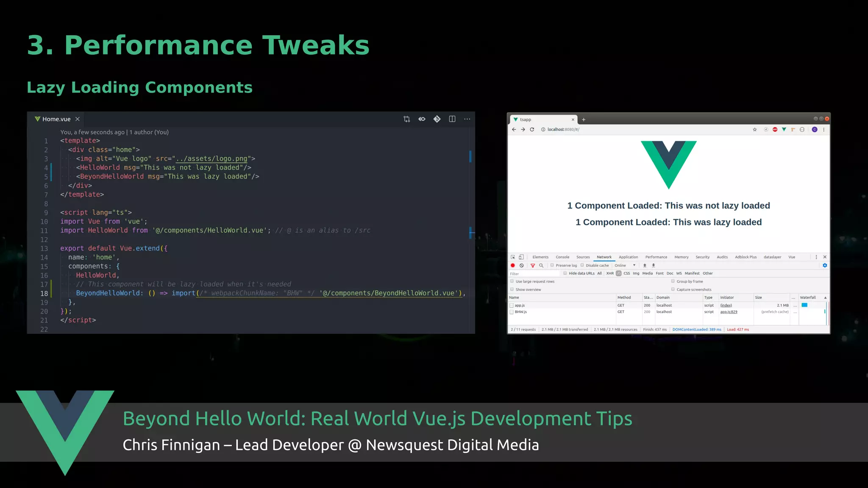
Task: Check the Disable cache option
Action: 582,265
